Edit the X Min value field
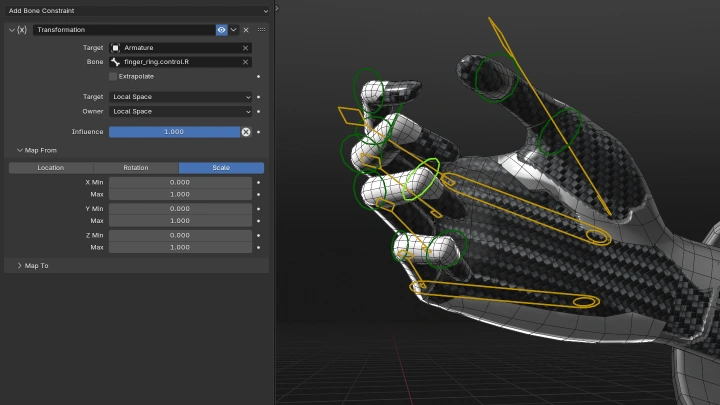Viewport: 720px width, 405px height. [180, 182]
